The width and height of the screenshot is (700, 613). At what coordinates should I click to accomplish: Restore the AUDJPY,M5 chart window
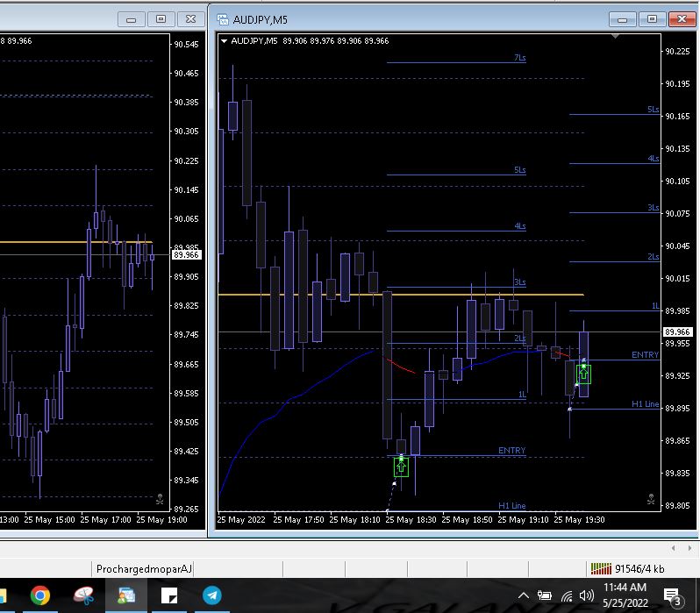pos(651,18)
